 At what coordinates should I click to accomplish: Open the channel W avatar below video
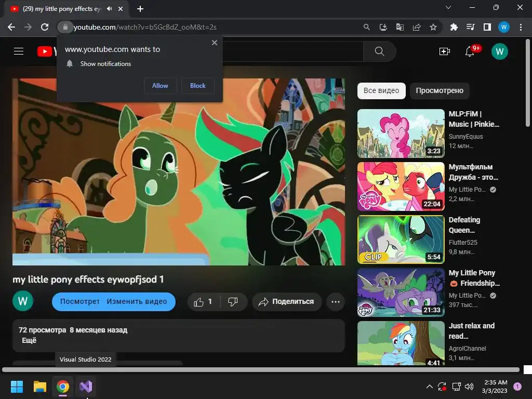tap(23, 301)
